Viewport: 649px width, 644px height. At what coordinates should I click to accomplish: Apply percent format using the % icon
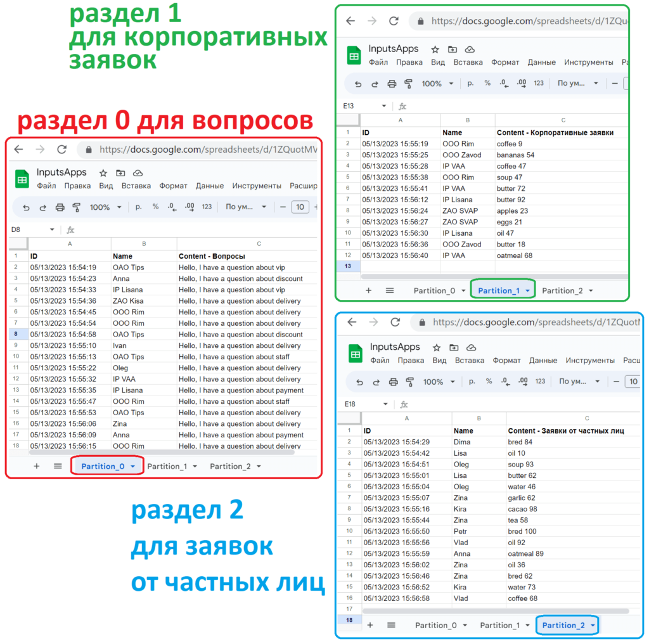tap(155, 207)
